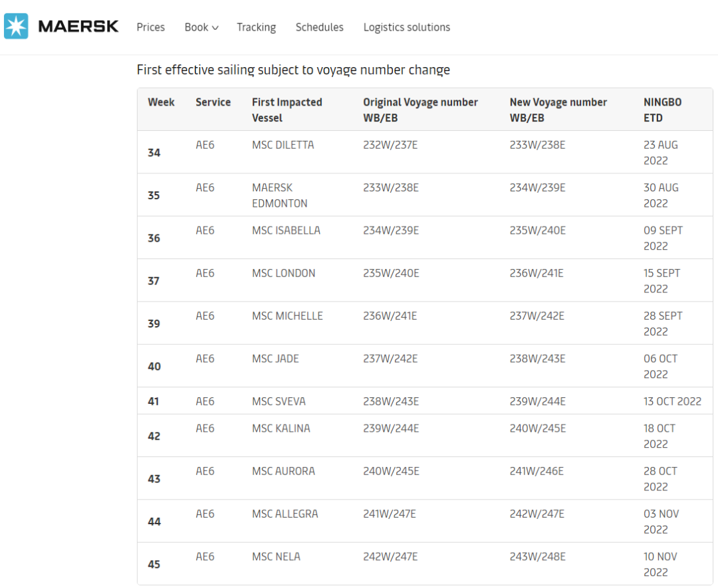
Task: Open the Prices page
Action: coord(150,27)
